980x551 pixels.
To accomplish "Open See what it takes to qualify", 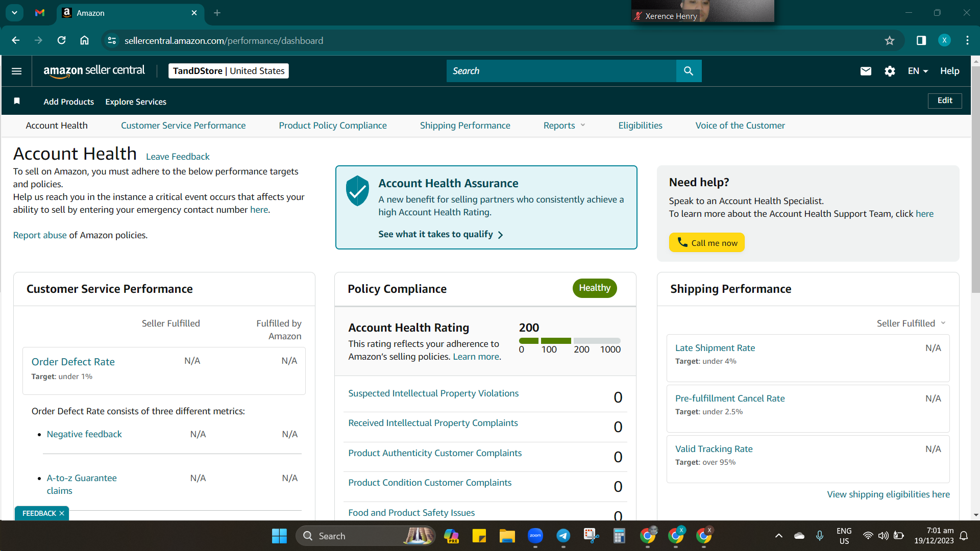I will 440,234.
